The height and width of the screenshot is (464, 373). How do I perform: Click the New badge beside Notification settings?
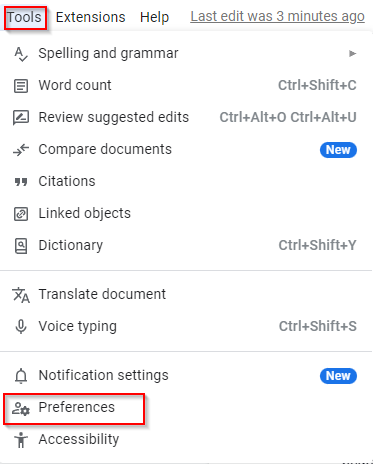pos(338,376)
